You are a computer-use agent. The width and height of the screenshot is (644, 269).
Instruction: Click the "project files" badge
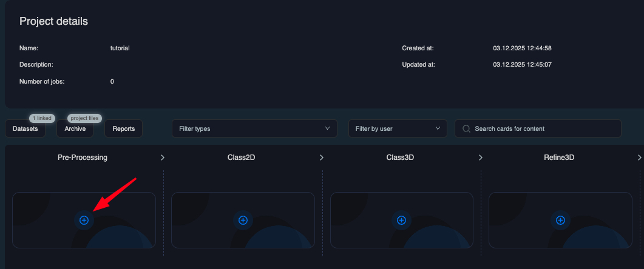(84, 118)
